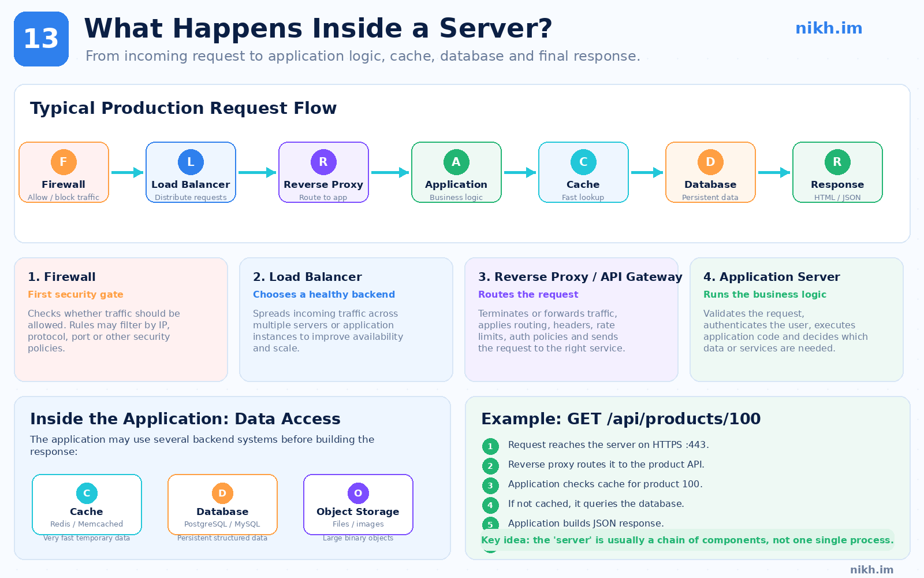Click the 'Application' name in the flow box
924x578 pixels.
(x=456, y=184)
